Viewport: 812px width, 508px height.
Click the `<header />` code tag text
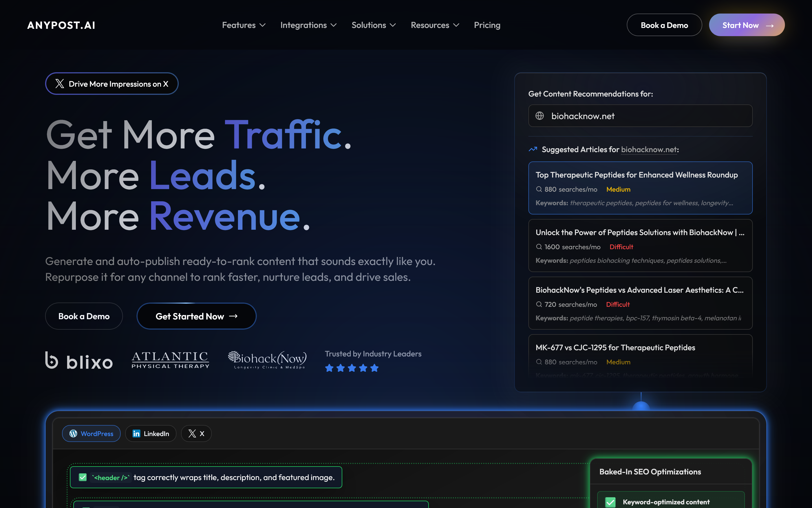point(111,478)
